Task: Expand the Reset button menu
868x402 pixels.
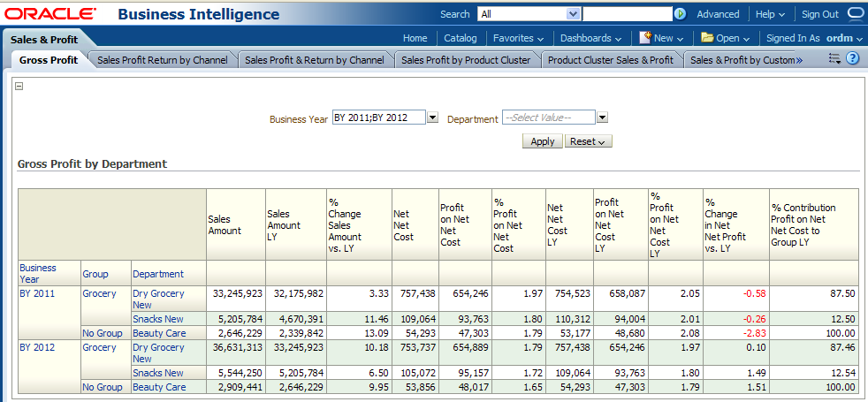Action: 588,141
